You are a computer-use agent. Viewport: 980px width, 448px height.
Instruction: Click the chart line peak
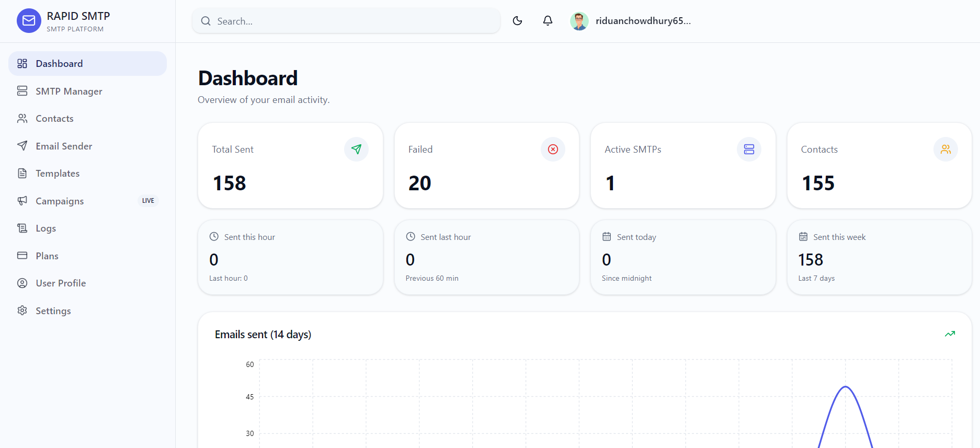846,387
